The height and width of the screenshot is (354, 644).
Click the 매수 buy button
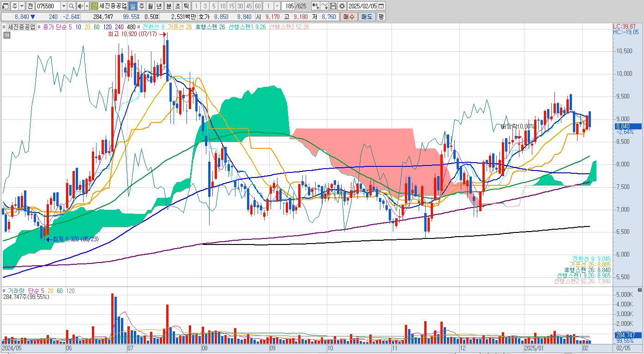348,17
